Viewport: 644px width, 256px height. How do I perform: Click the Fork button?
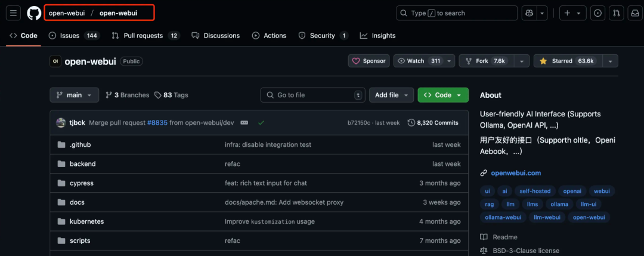pyautogui.click(x=487, y=61)
